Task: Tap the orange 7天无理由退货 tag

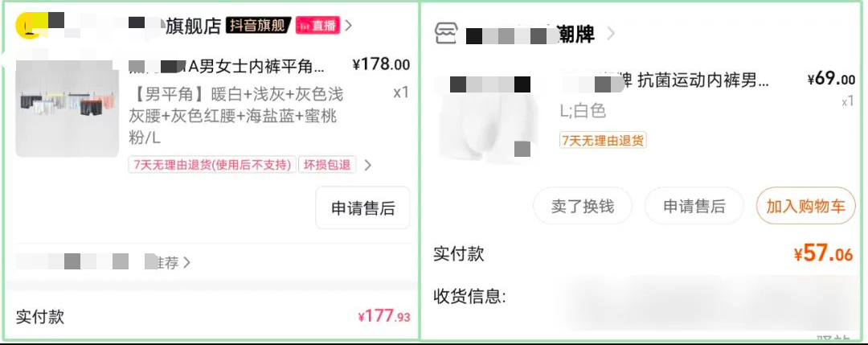Action: (x=603, y=141)
